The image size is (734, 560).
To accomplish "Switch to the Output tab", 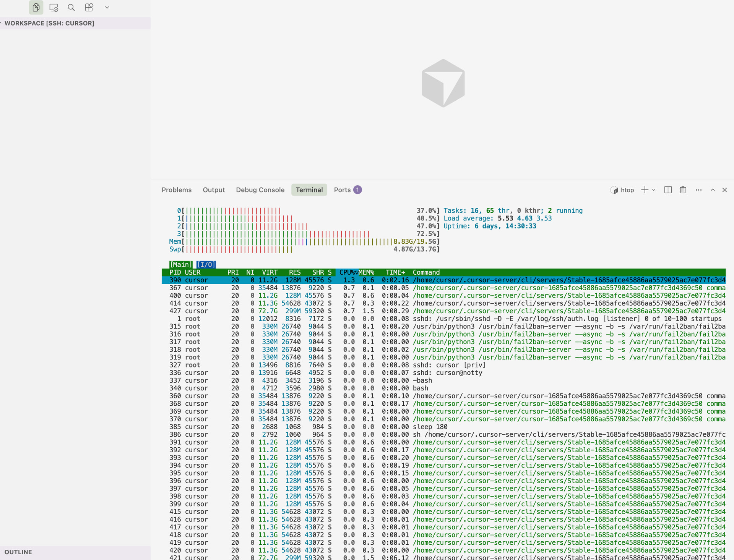I will pos(213,190).
